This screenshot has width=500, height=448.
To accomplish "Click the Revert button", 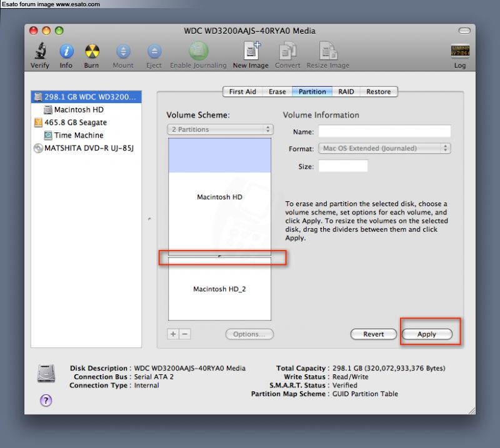I will 373,334.
